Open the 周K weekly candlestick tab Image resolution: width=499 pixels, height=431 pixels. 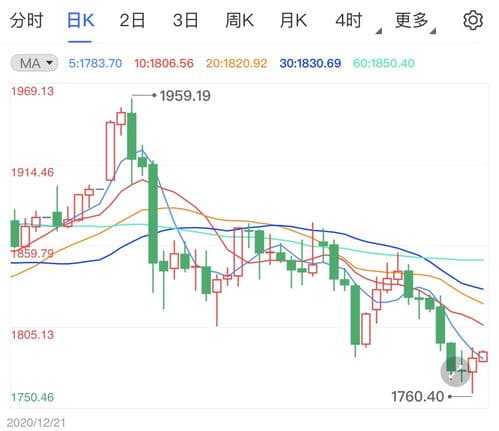pyautogui.click(x=239, y=20)
